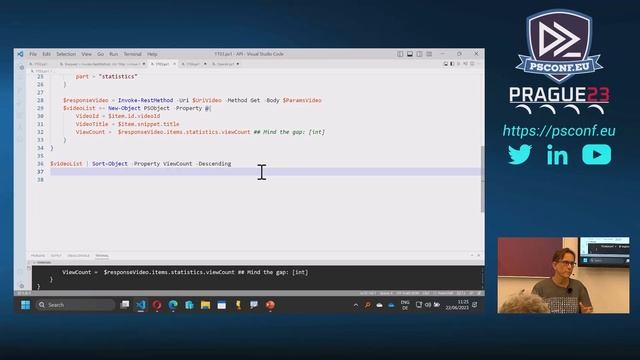Click the editor's vertical scrollbar
Image resolution: width=640 pixels, height=360 pixels.
[482, 179]
